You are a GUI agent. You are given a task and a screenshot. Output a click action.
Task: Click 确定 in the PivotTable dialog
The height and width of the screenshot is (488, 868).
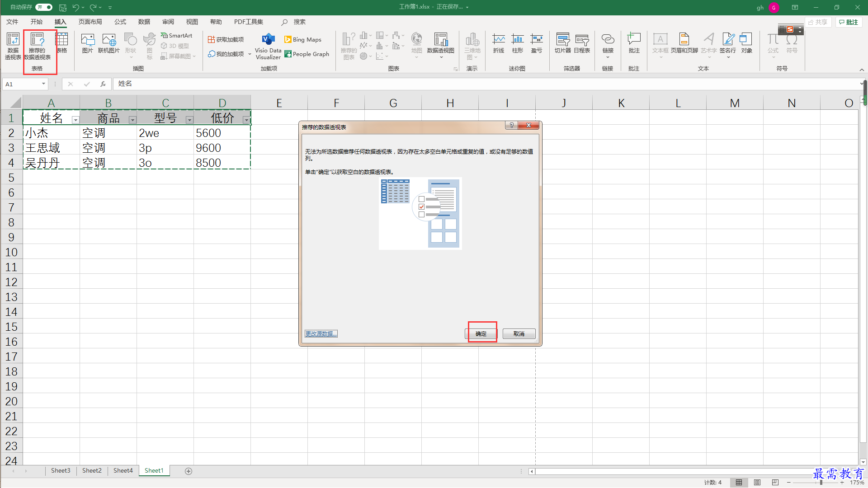[481, 334]
